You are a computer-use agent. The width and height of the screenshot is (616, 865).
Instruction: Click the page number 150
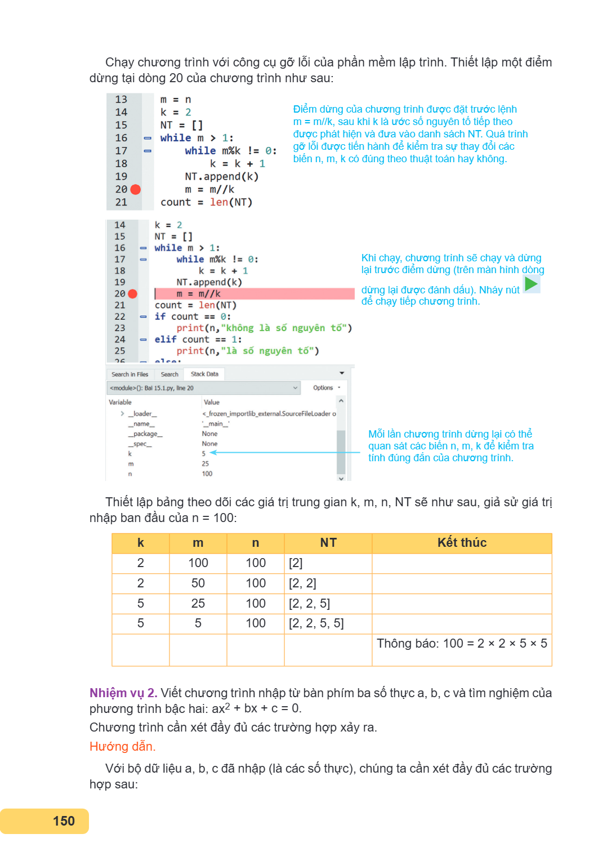click(x=64, y=821)
